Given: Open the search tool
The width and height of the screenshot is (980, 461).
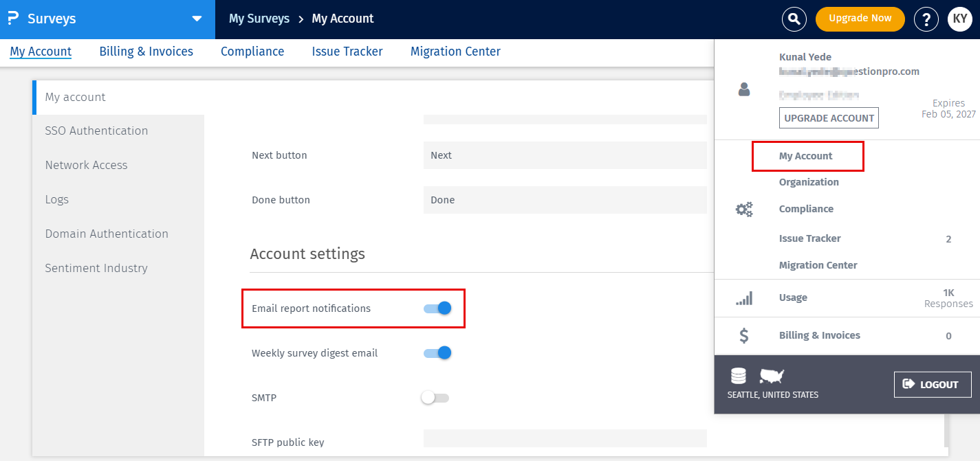Looking at the screenshot, I should 794,19.
